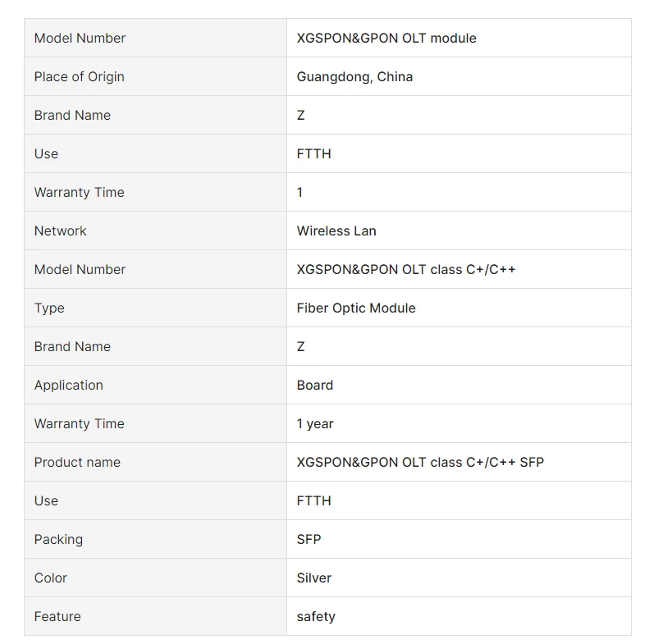
Task: Select the warranty value showing only "1"
Action: pyautogui.click(x=300, y=192)
